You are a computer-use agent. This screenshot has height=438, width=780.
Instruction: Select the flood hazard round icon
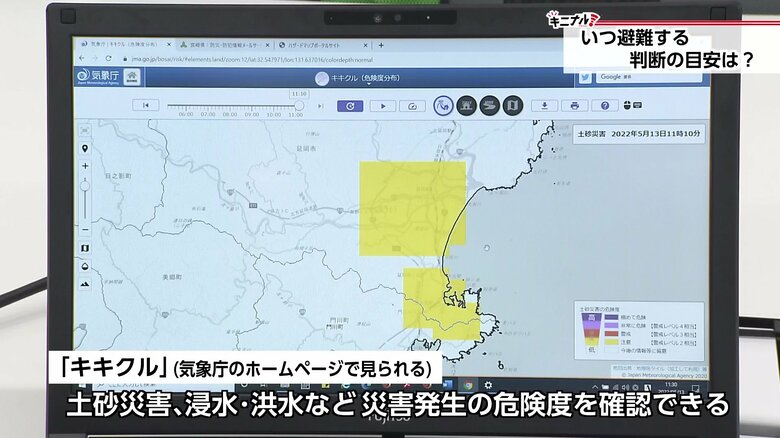click(489, 106)
